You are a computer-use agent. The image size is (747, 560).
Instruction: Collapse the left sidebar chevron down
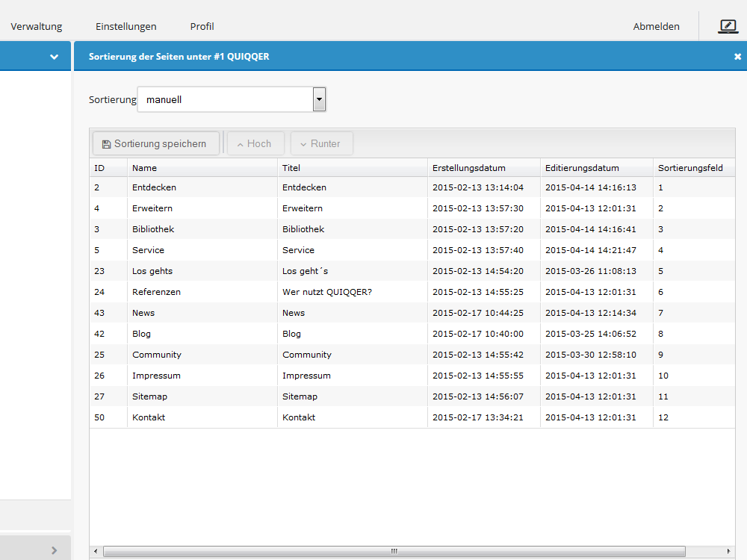[x=54, y=57]
